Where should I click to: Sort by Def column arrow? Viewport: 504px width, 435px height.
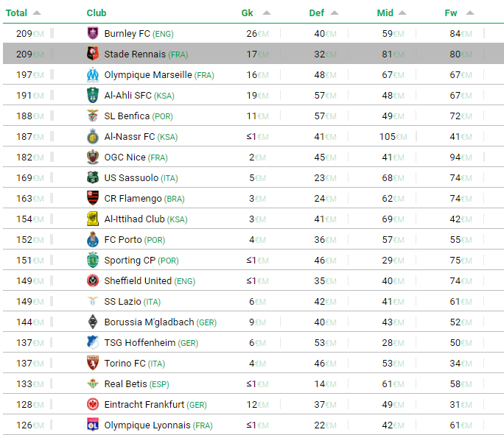335,13
